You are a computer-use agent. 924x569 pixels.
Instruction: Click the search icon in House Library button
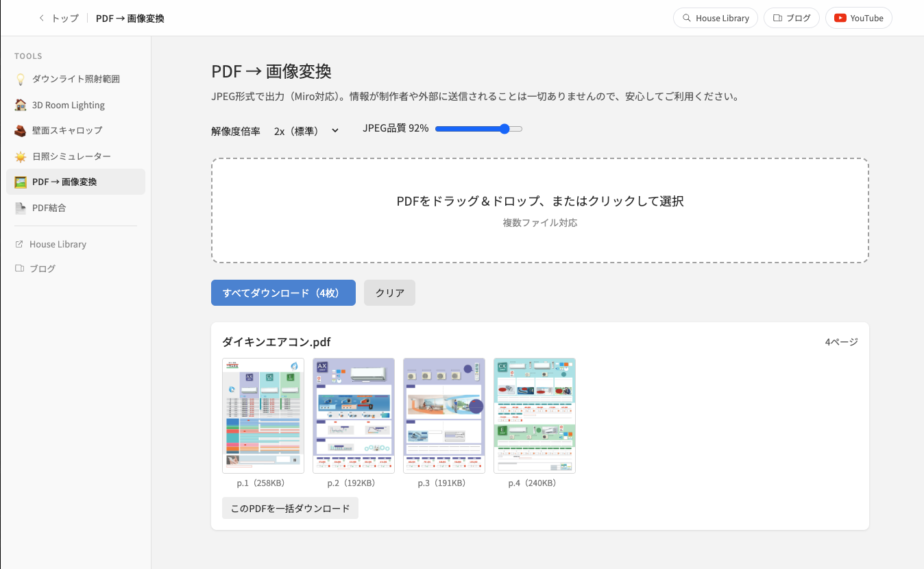(x=687, y=19)
